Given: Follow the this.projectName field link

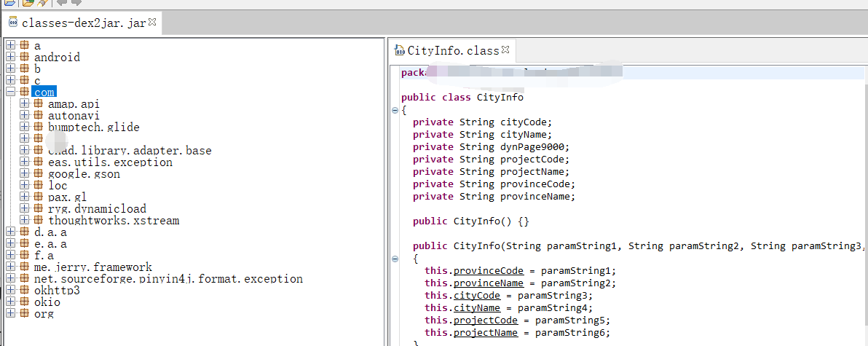Looking at the screenshot, I should click(x=486, y=333).
